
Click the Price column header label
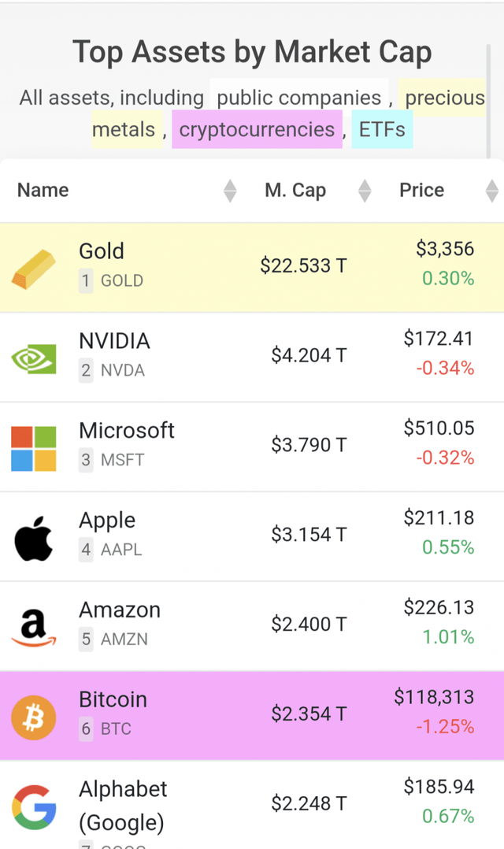click(x=421, y=191)
